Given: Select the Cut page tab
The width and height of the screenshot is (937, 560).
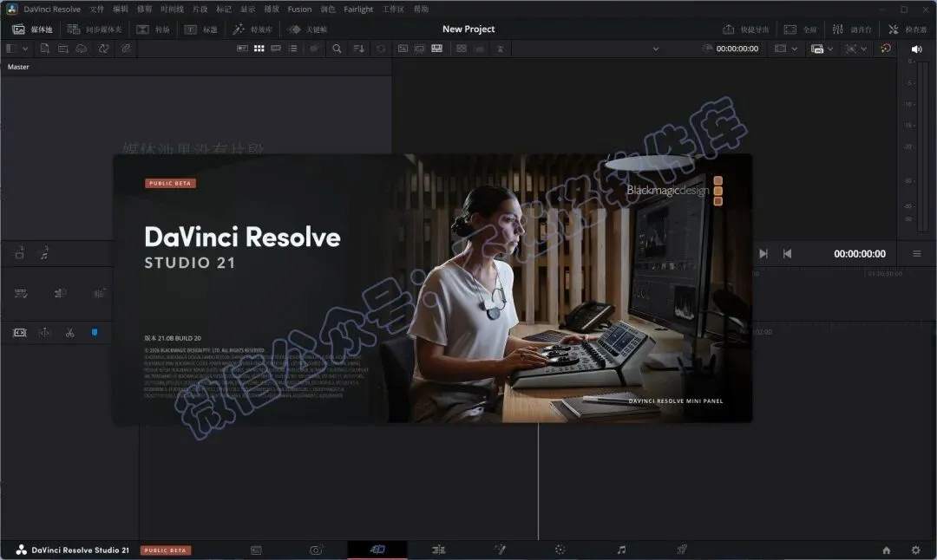Looking at the screenshot, I should 377,550.
